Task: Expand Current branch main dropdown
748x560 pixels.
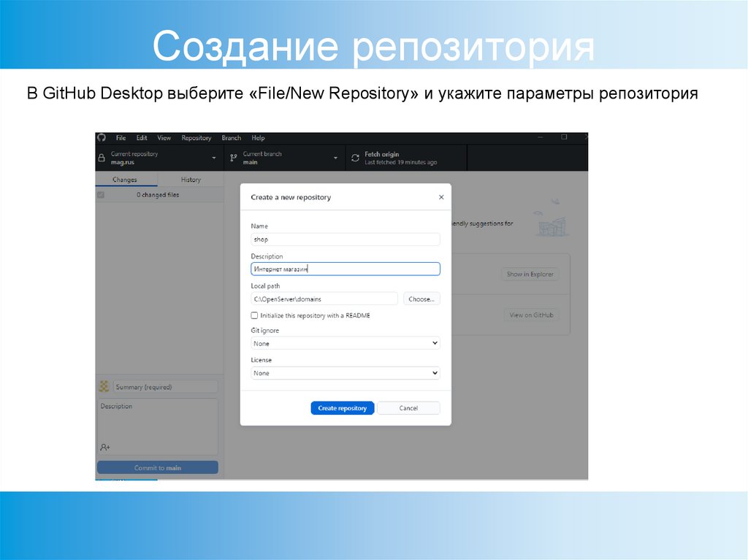Action: tap(285, 158)
